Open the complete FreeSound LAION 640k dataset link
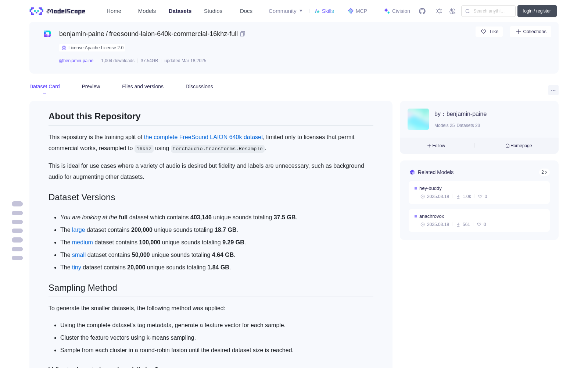 tap(203, 137)
